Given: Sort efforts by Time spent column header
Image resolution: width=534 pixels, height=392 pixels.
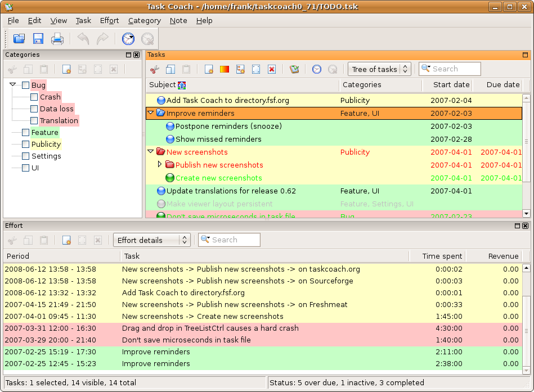Looking at the screenshot, I should pyautogui.click(x=442, y=256).
